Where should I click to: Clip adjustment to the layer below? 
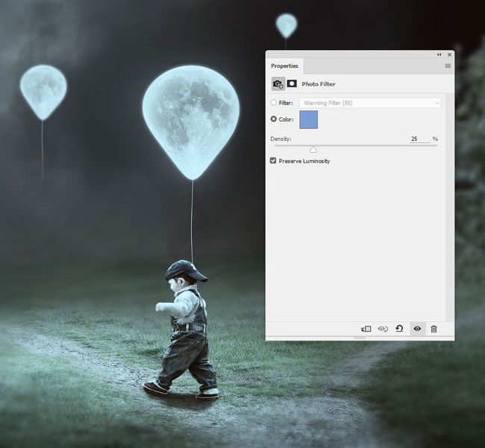coord(366,329)
